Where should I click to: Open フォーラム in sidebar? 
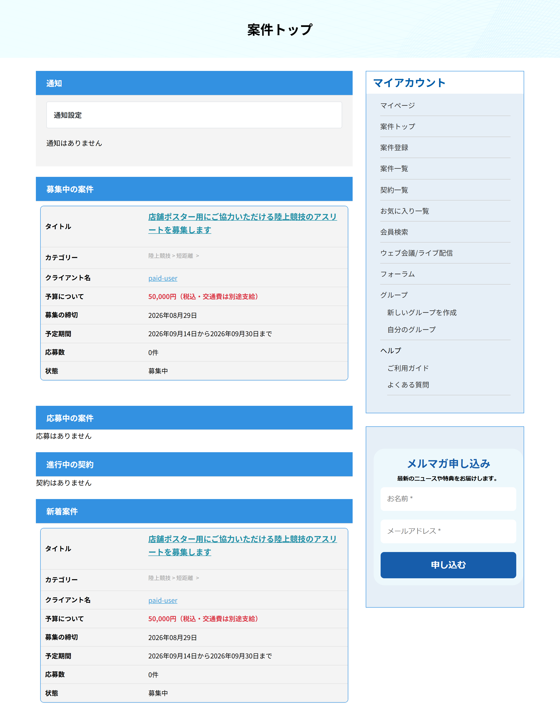click(x=397, y=274)
